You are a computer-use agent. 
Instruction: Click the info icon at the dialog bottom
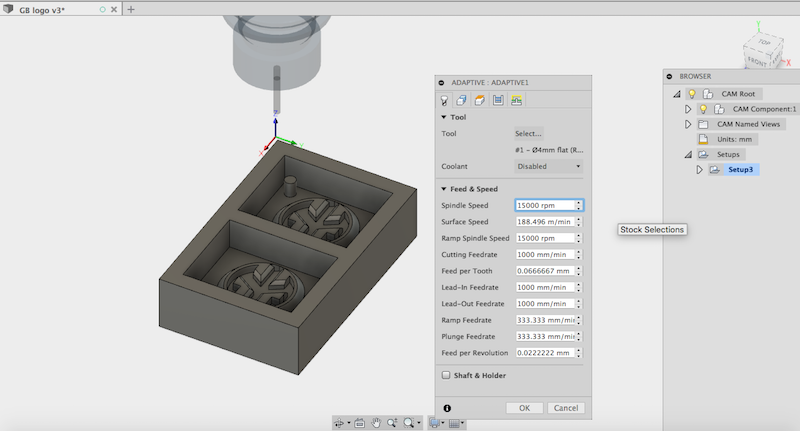click(447, 408)
